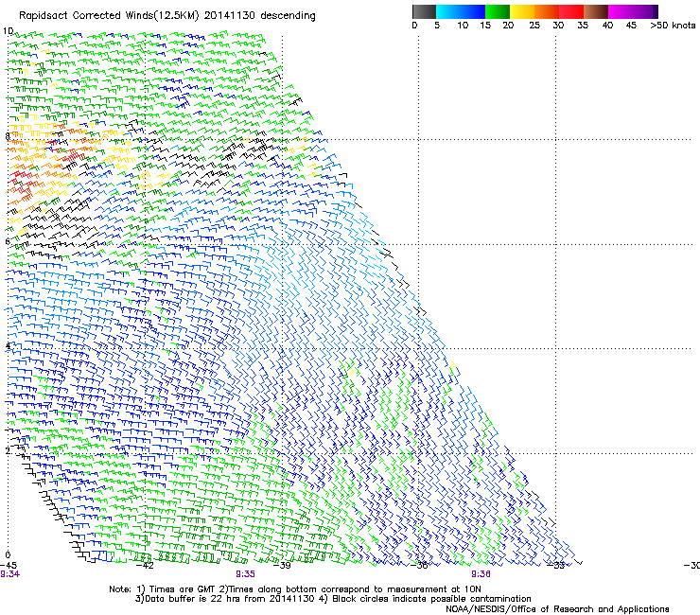Click the cyan-blue 5-15 knots legend swatch
Screen dimensions: 700x615
[x=461, y=11]
